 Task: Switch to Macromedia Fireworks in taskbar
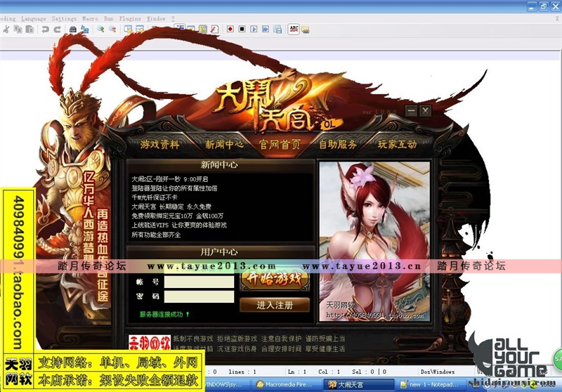tap(284, 384)
